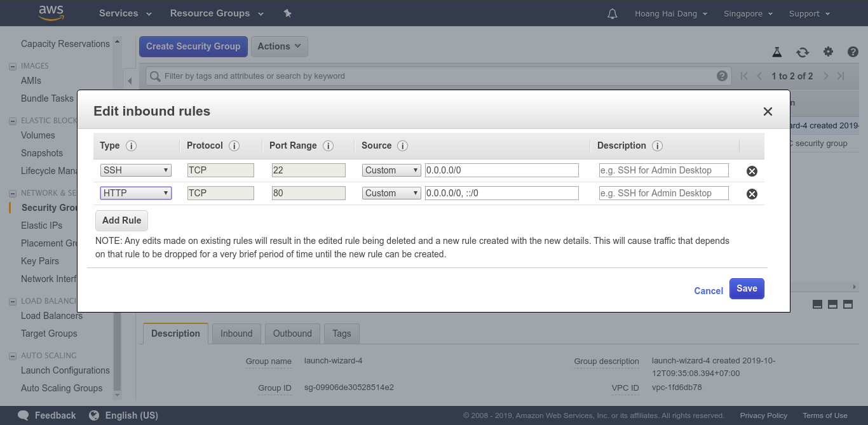
Task: Click the pin shortcuts icon
Action: (x=287, y=13)
